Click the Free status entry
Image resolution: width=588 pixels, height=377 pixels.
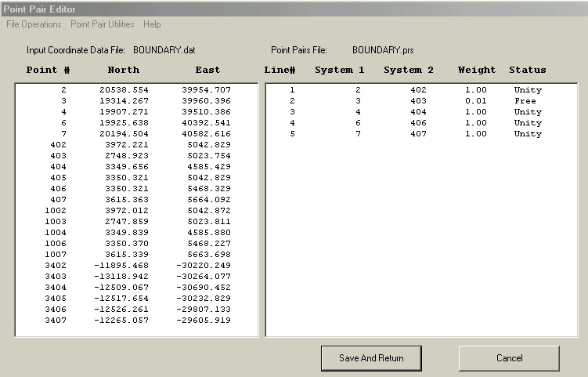(x=525, y=101)
